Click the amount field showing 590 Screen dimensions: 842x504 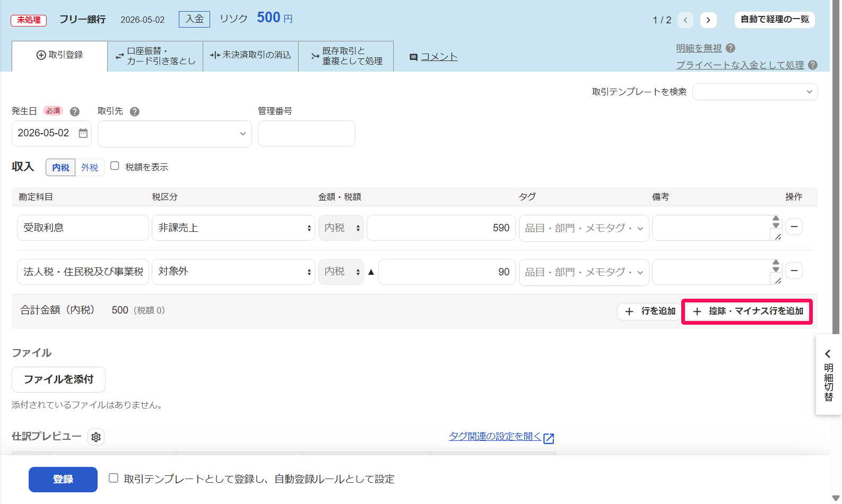click(x=441, y=228)
